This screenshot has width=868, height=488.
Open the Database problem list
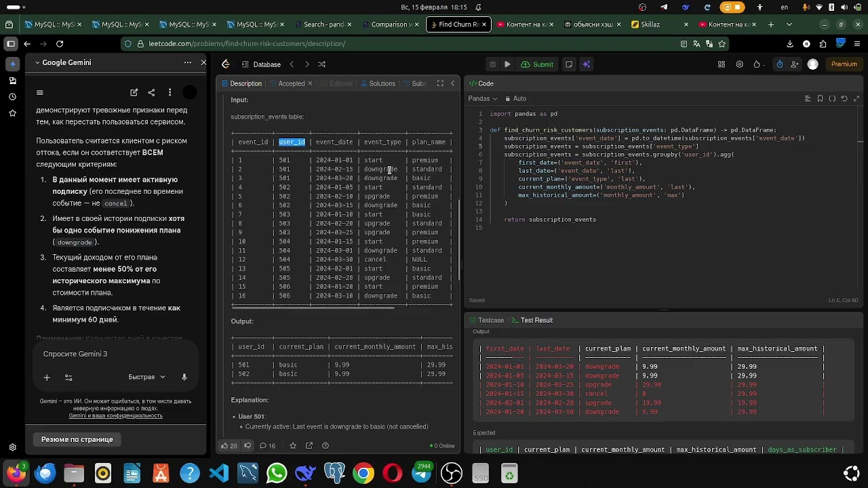(x=260, y=64)
